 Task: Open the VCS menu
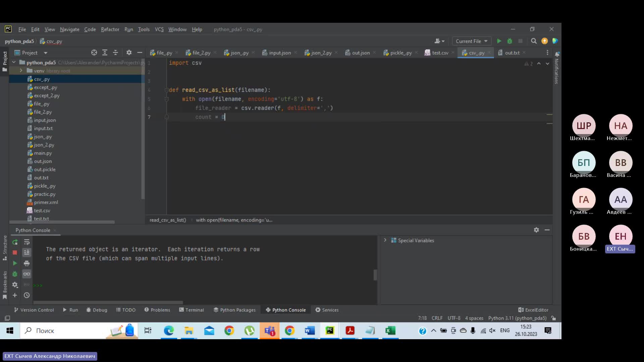[159, 29]
